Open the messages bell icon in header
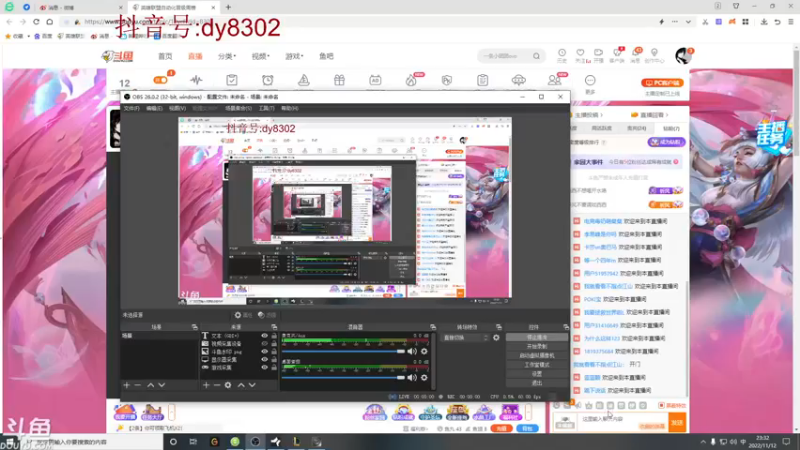 (636, 53)
